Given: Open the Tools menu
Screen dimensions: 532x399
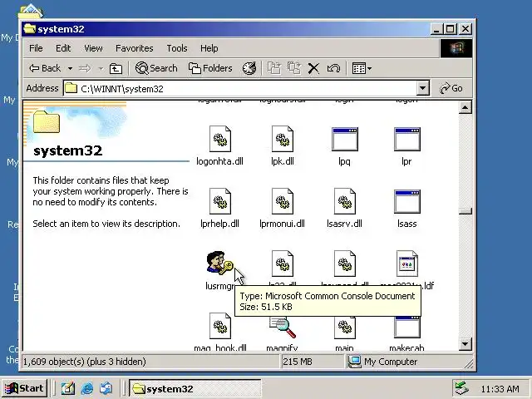Looking at the screenshot, I should tap(177, 48).
